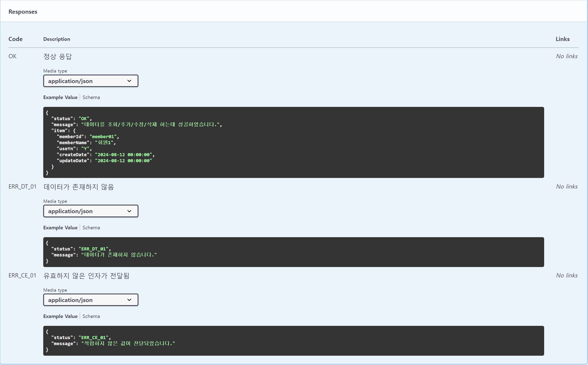The image size is (588, 365).
Task: Switch to the Schema tab under ERR_CE_01
Action: 91,316
